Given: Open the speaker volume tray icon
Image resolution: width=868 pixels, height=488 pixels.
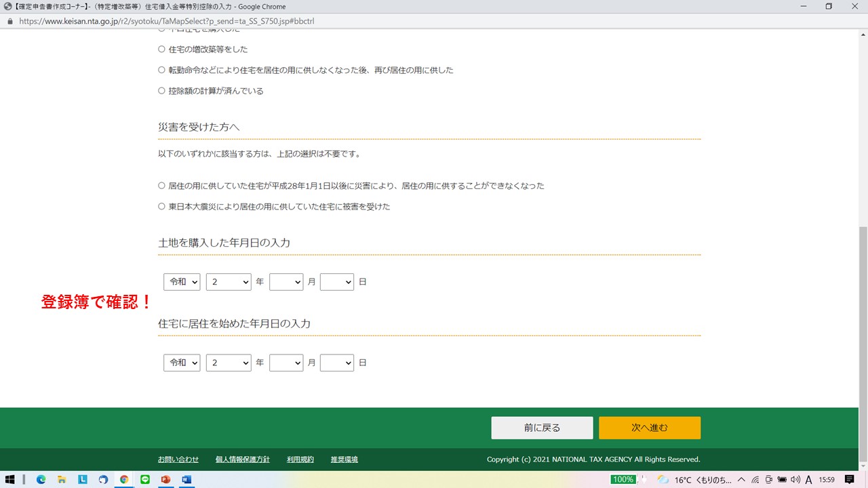Looking at the screenshot, I should click(795, 479).
